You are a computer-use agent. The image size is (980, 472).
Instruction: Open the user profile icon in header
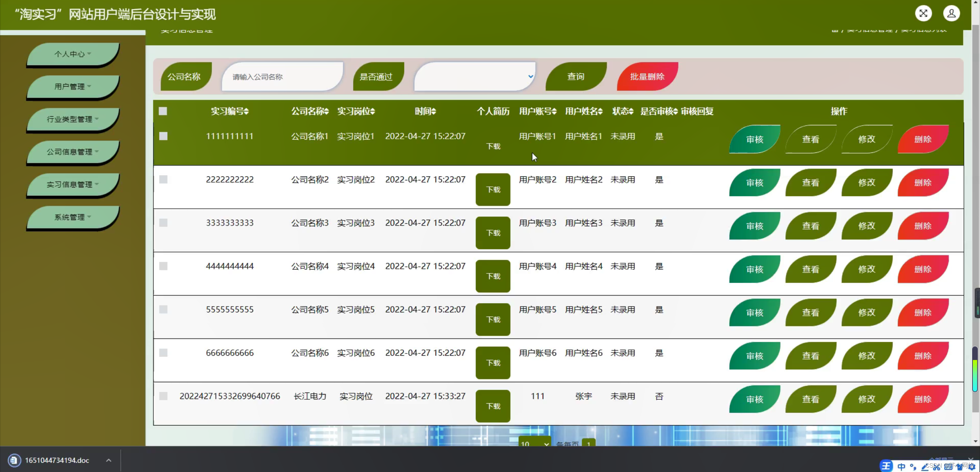click(x=951, y=14)
